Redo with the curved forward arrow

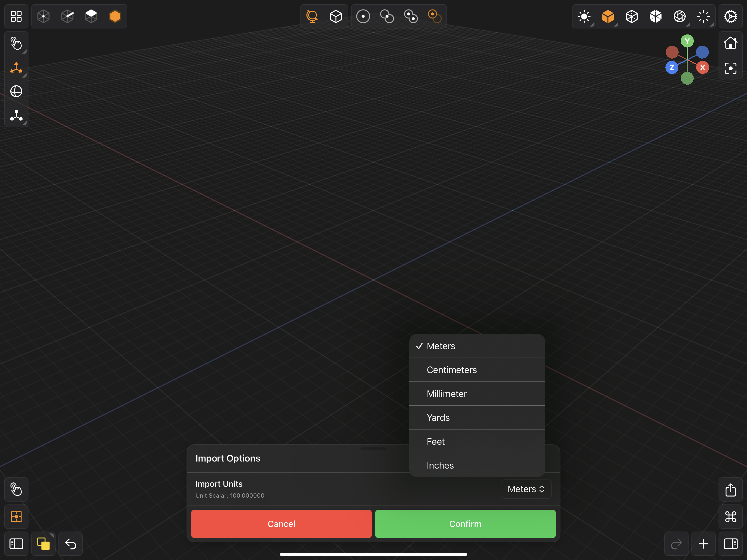676,544
